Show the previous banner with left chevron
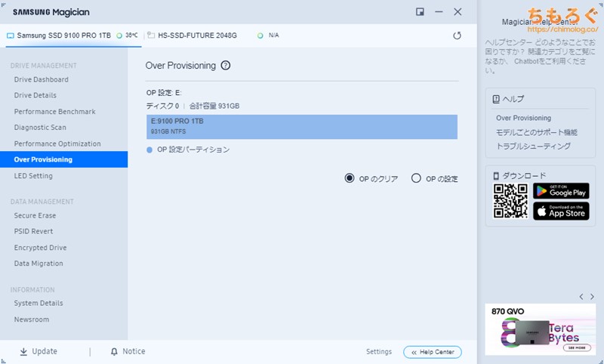The height and width of the screenshot is (364, 604). pyautogui.click(x=581, y=297)
